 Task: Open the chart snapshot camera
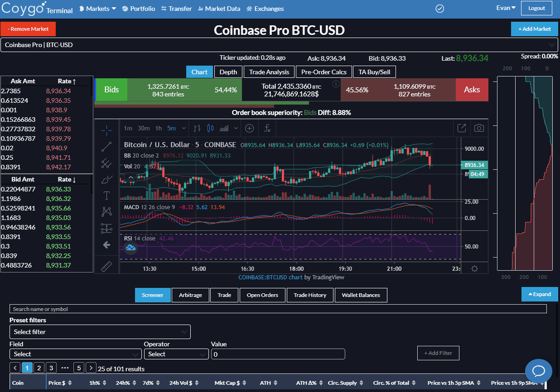[479, 128]
